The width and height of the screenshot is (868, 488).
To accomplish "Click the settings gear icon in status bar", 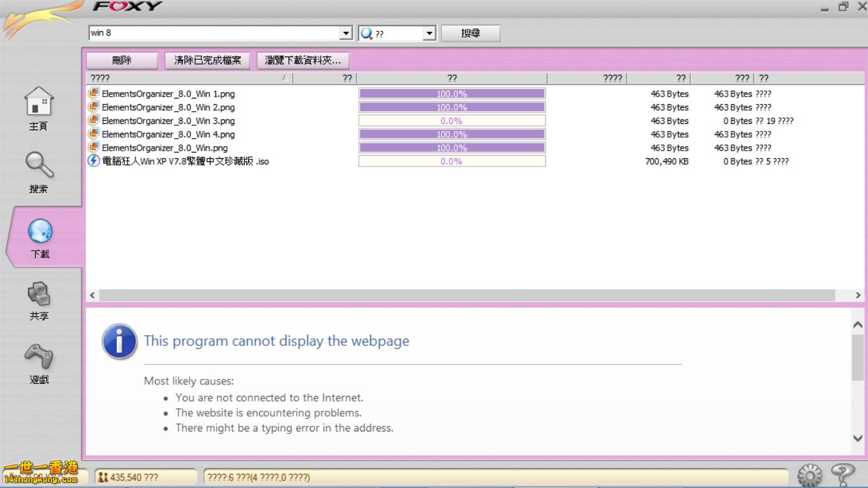I will point(810,475).
